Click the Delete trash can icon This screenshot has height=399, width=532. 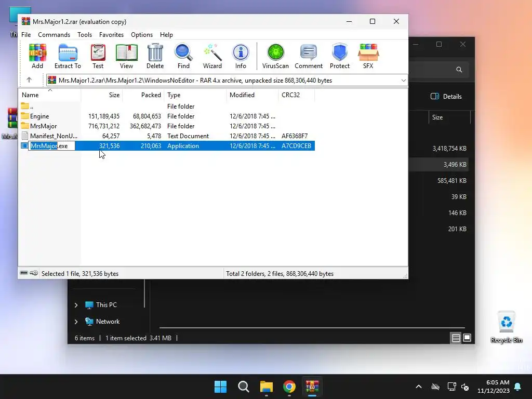[x=155, y=56]
